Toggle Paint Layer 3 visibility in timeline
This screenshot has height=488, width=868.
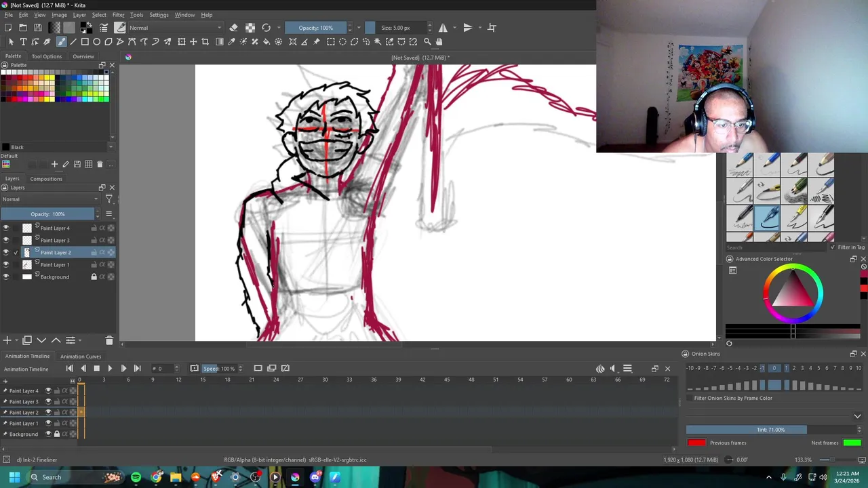point(48,401)
